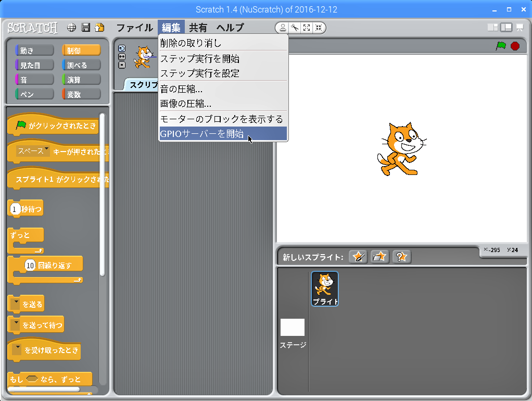Open message dropdown in を送って待つ block
The image size is (532, 401).
tap(15, 325)
